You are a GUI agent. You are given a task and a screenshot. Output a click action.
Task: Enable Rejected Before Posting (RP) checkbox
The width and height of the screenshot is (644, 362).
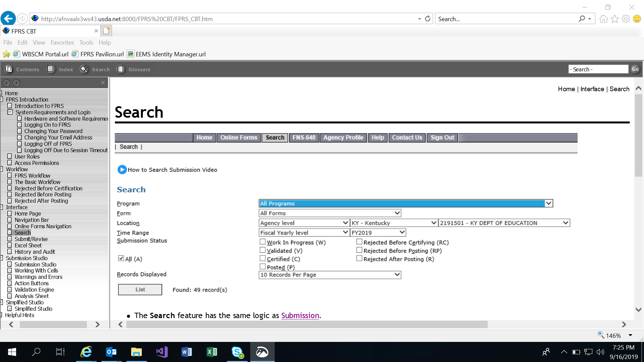click(359, 250)
